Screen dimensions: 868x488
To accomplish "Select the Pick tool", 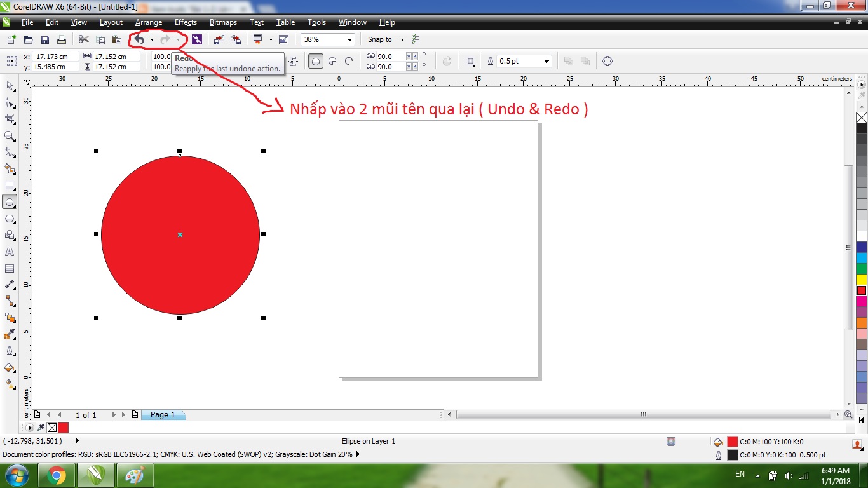I will [9, 86].
